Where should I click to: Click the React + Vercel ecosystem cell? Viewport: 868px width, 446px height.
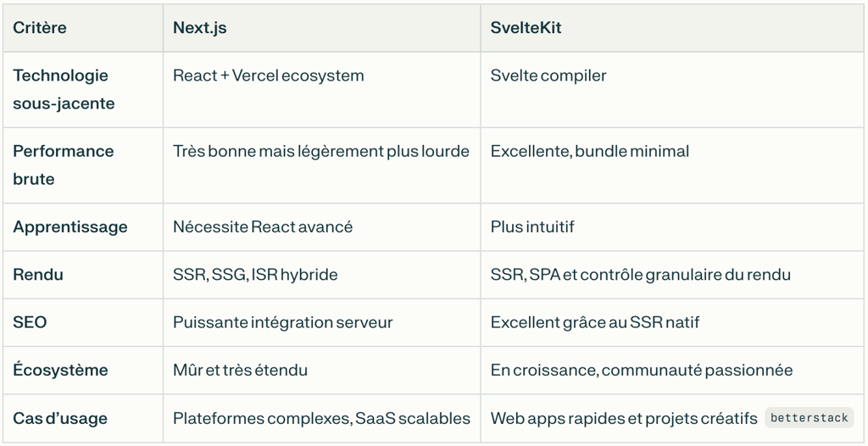268,75
